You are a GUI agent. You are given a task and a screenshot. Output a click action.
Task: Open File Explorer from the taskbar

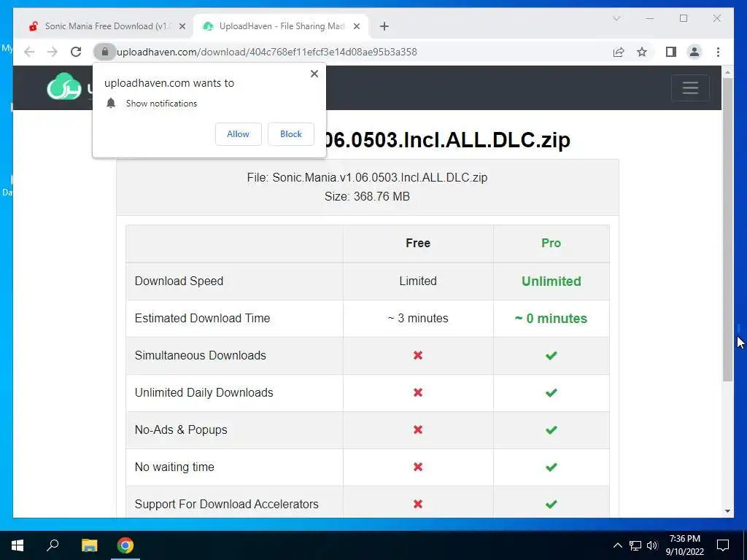(89, 545)
